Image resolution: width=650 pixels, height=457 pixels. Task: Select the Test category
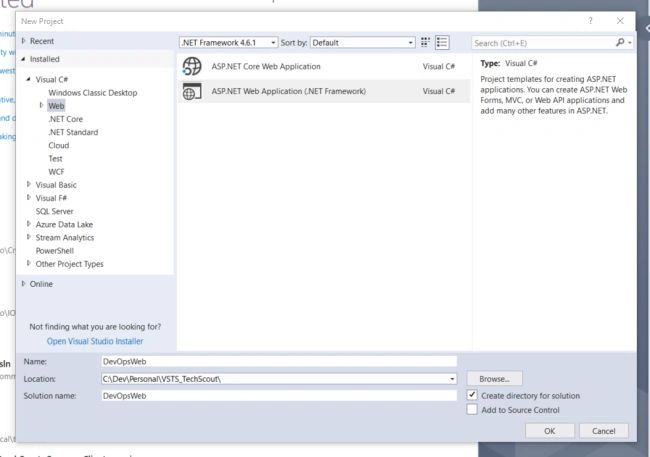point(55,158)
